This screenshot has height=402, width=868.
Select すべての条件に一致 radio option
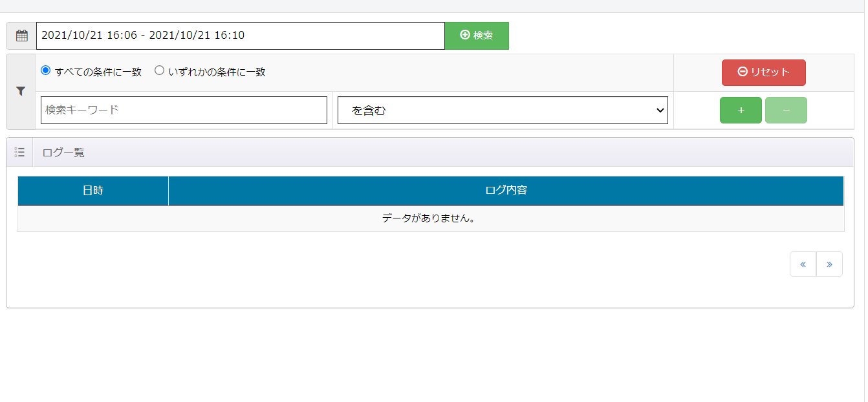45,70
